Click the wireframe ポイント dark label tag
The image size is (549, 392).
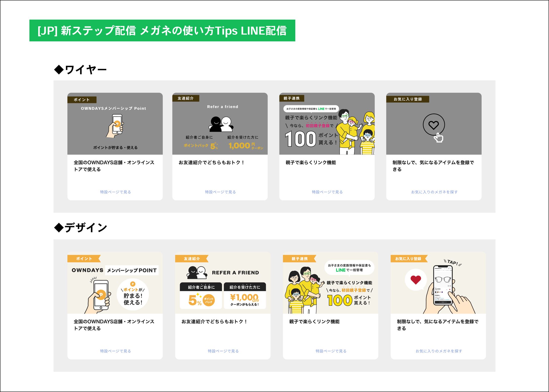click(x=82, y=100)
